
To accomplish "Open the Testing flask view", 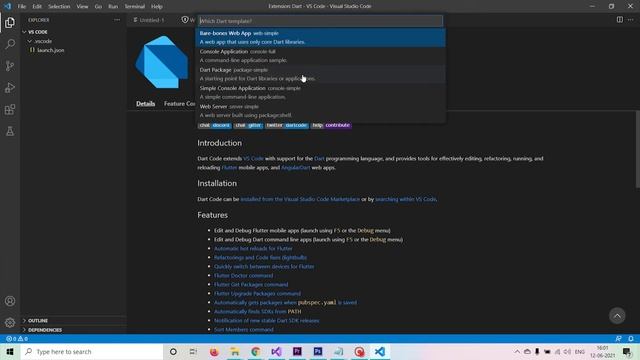I will click(x=10, y=131).
